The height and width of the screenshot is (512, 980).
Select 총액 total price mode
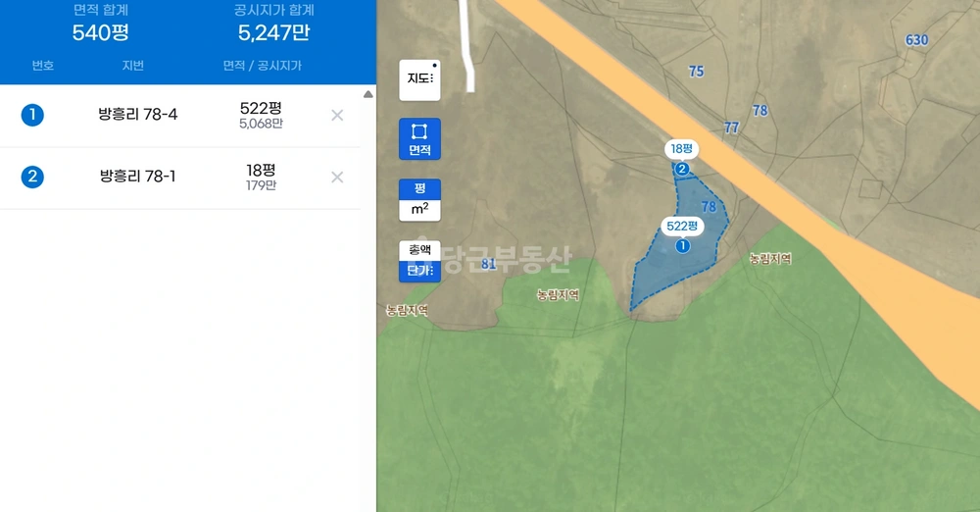(x=419, y=250)
